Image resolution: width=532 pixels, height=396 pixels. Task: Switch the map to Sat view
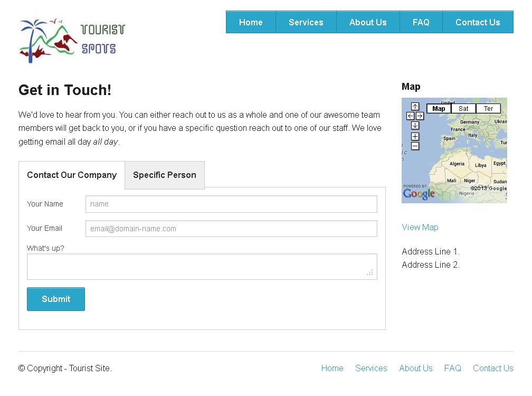pyautogui.click(x=463, y=108)
